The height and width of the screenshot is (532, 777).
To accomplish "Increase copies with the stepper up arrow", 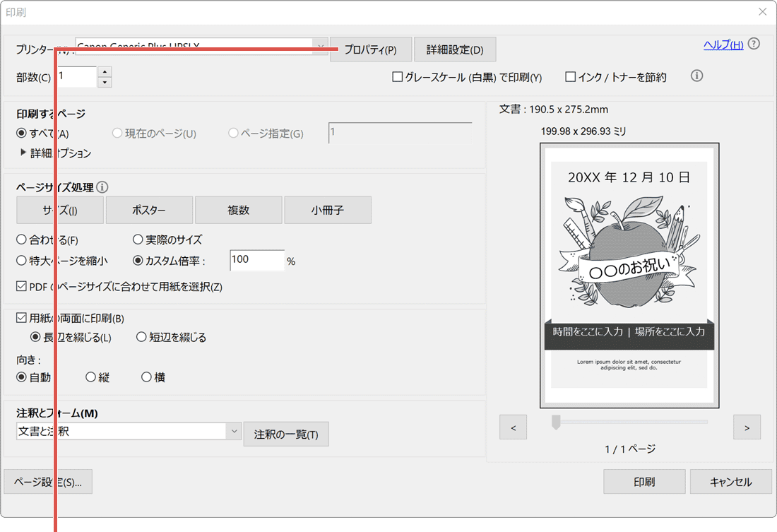I will point(105,71).
